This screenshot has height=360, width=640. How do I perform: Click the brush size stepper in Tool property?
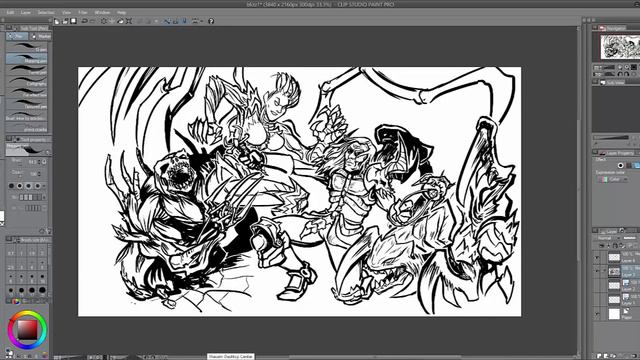[x=39, y=162]
